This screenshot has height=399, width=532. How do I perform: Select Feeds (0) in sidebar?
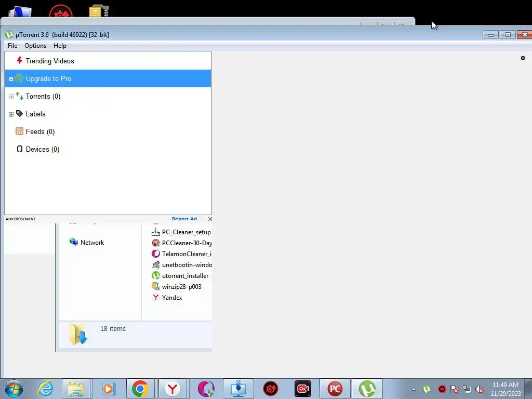coord(108,131)
